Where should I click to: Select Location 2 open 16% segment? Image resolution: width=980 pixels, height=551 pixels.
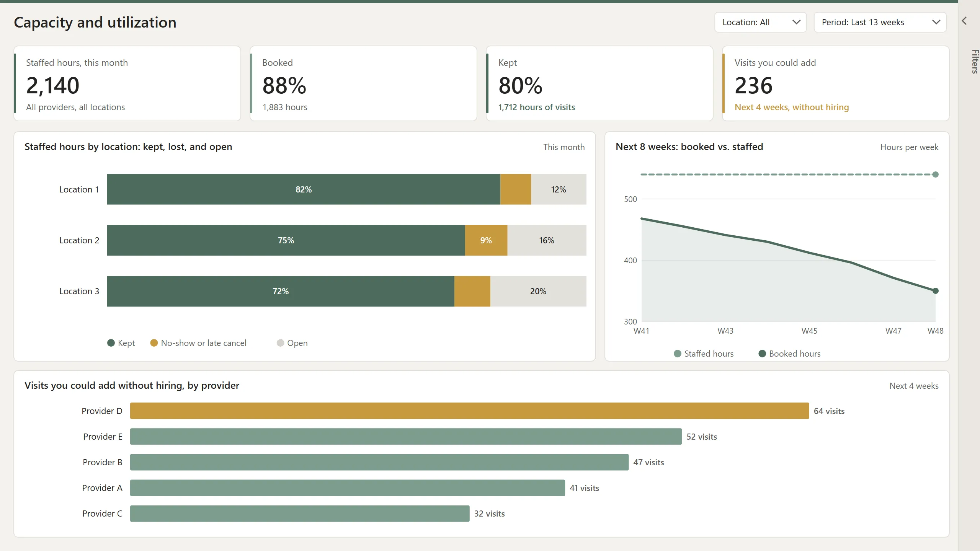pyautogui.click(x=547, y=240)
